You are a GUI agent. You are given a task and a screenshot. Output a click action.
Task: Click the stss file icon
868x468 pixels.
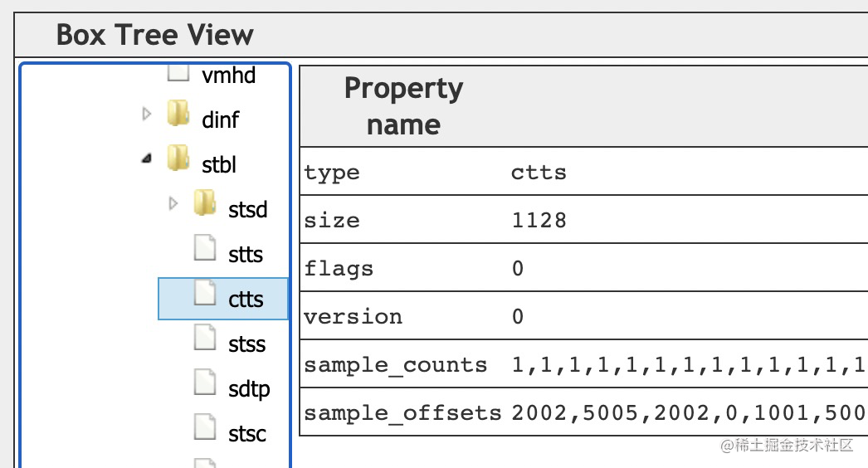tap(205, 337)
